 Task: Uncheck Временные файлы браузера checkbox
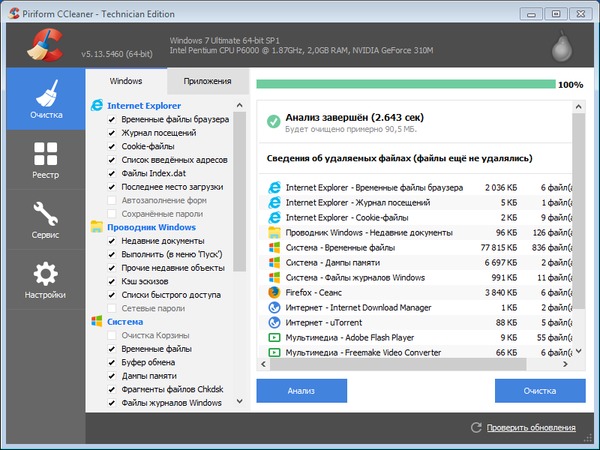click(x=112, y=119)
